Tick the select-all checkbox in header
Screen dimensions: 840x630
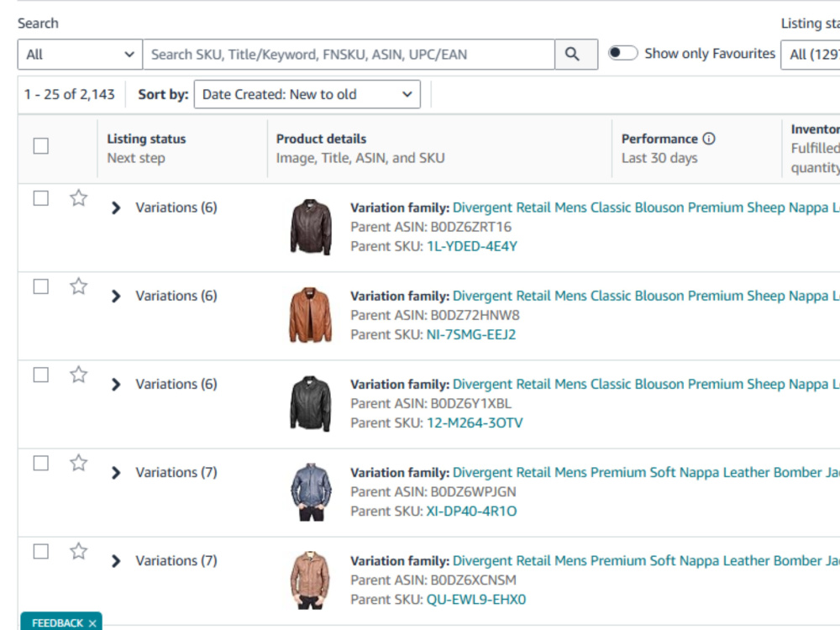(40, 145)
